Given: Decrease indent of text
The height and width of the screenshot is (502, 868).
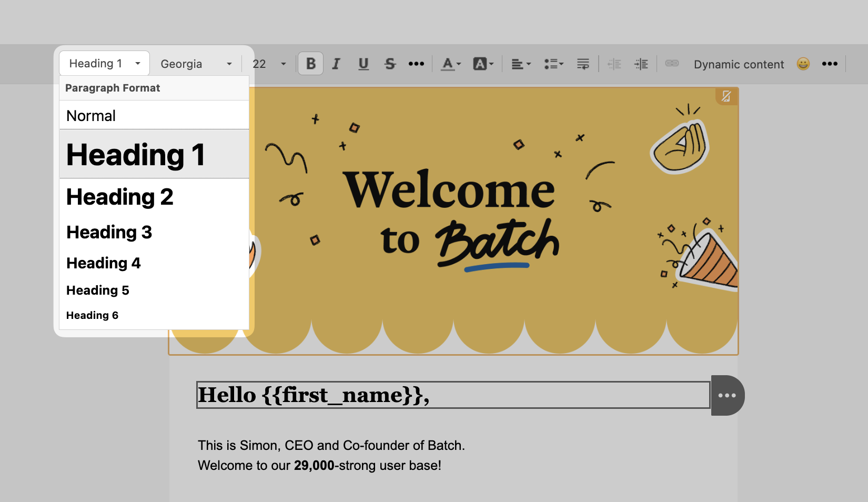Looking at the screenshot, I should click(x=614, y=64).
